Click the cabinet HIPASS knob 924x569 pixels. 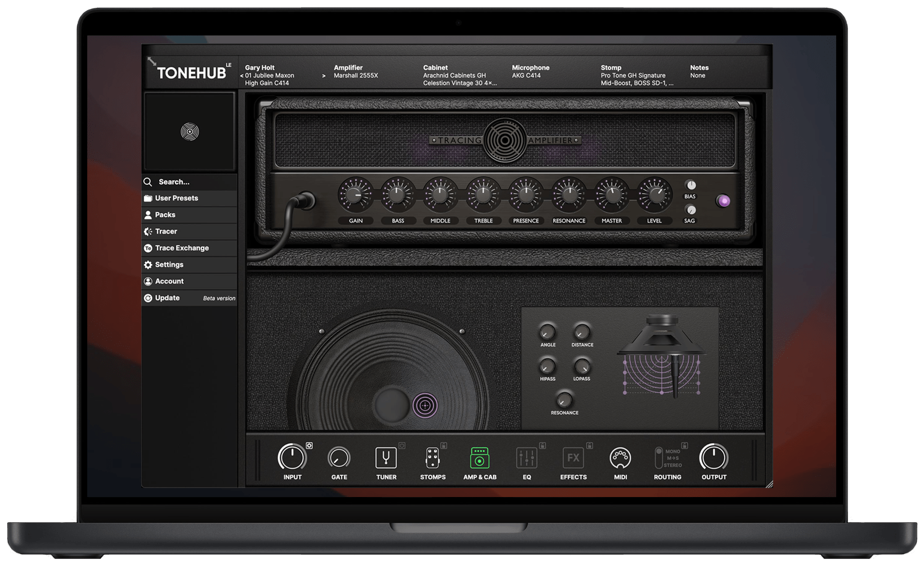click(547, 366)
